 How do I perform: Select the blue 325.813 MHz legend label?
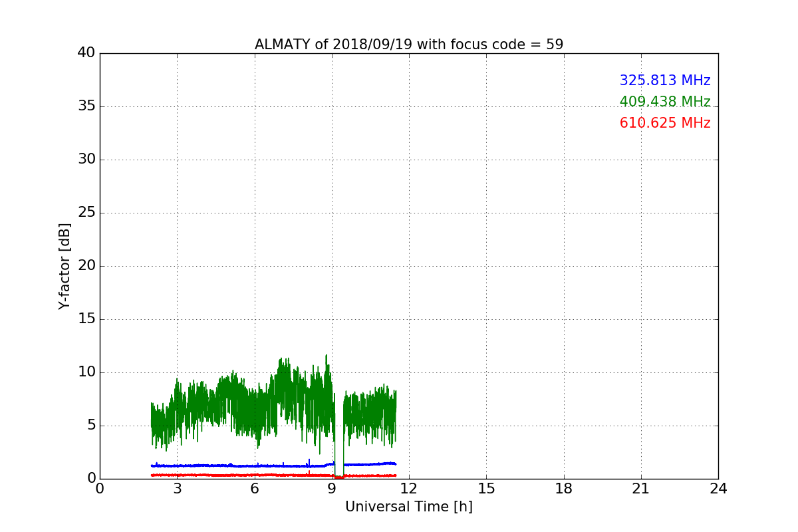664,80
